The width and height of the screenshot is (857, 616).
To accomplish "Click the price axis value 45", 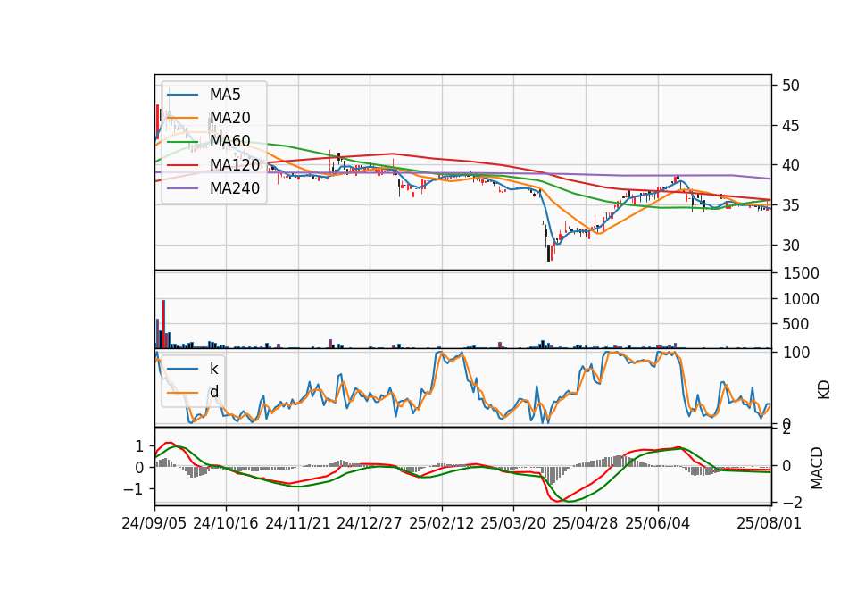I will click(790, 126).
